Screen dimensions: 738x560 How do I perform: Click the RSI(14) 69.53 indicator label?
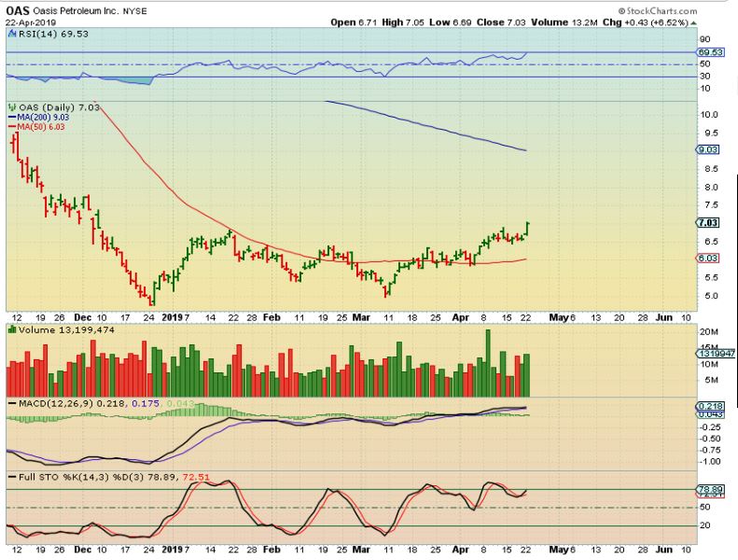click(53, 34)
